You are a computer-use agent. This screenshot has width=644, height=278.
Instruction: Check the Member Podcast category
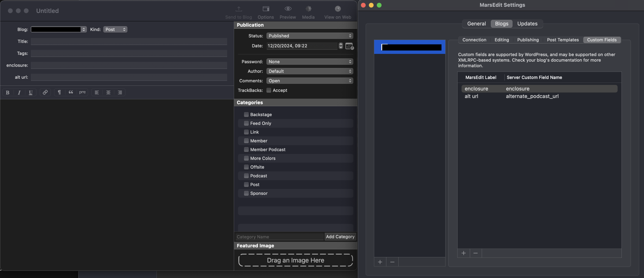[246, 149]
